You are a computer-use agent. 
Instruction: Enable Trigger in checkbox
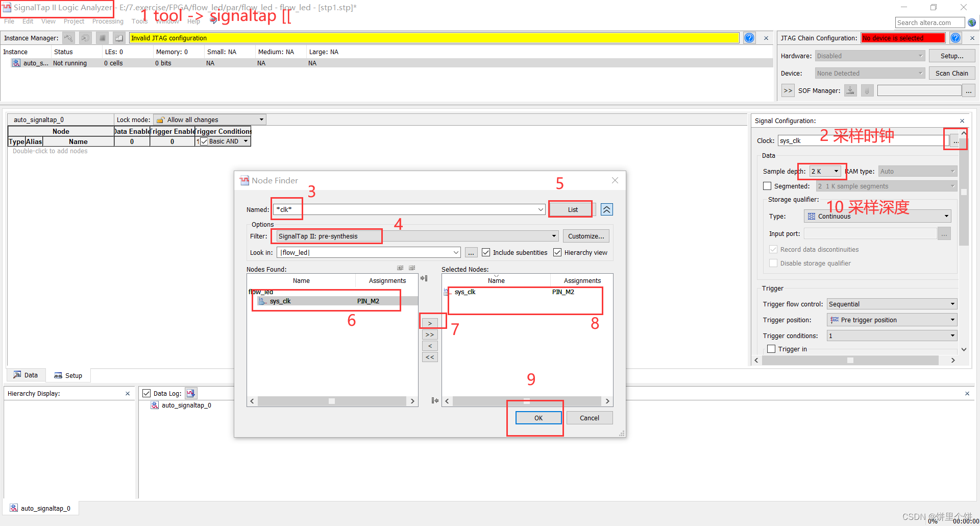coord(771,349)
